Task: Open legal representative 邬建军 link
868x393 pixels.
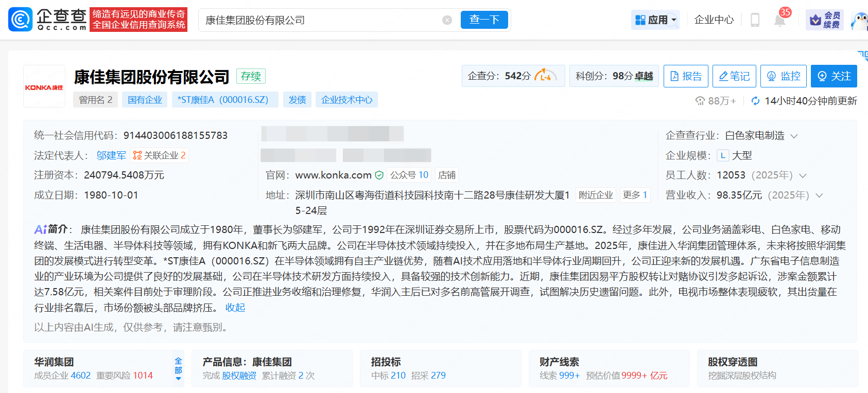Action: point(111,155)
